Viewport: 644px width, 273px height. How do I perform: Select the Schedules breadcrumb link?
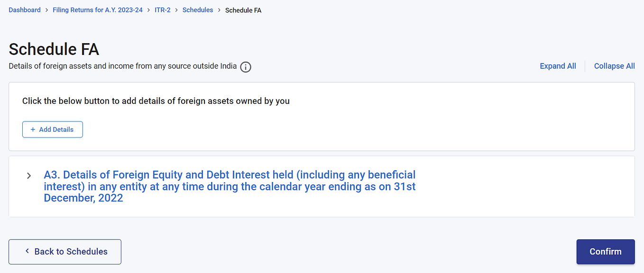click(x=198, y=10)
